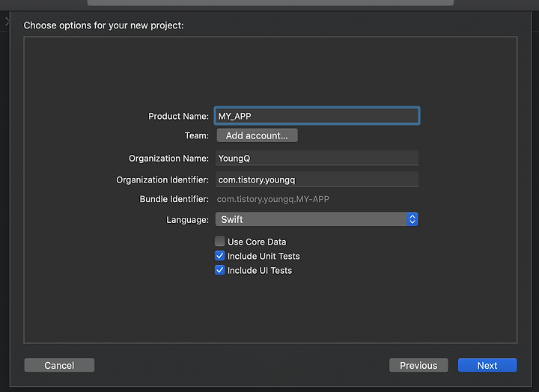
Task: Click the Language: label
Action: (187, 220)
